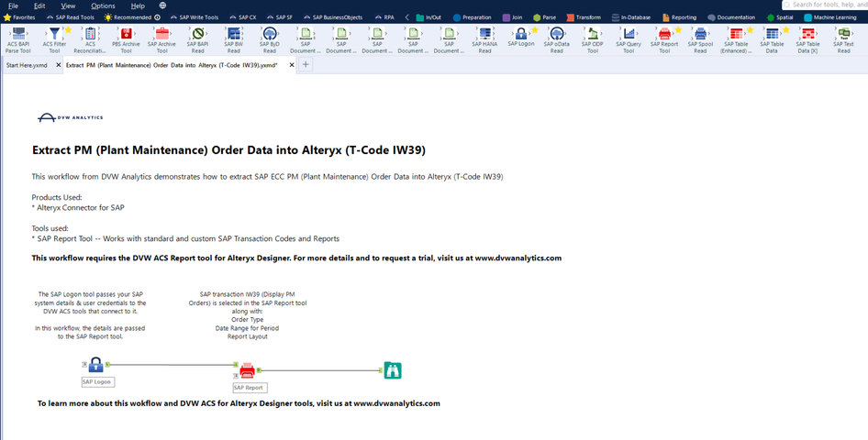868x440 pixels.
Task: Open the Transform tool category
Action: point(584,17)
